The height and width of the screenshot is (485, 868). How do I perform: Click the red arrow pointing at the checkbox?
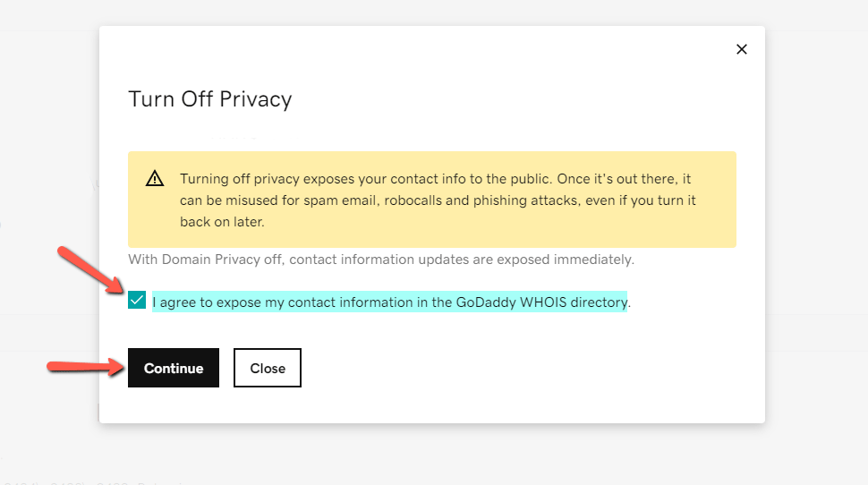pos(91,268)
